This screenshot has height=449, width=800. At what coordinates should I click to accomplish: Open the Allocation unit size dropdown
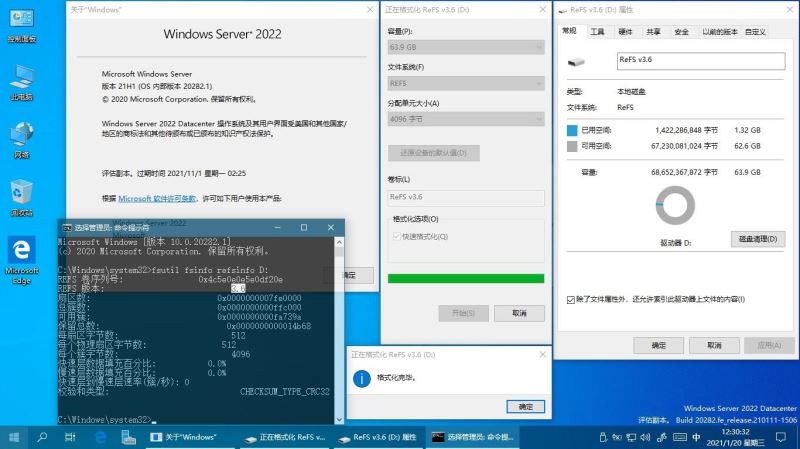[466, 119]
